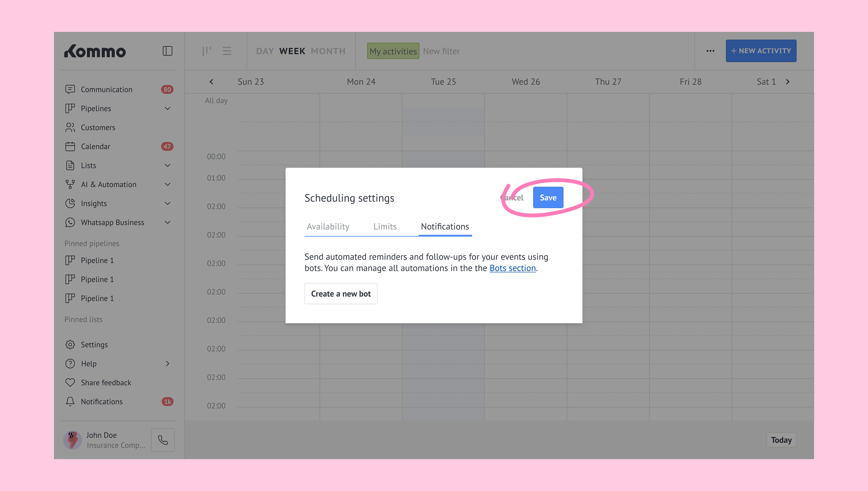Open Customers section icon
This screenshot has width=868, height=491.
coord(70,128)
